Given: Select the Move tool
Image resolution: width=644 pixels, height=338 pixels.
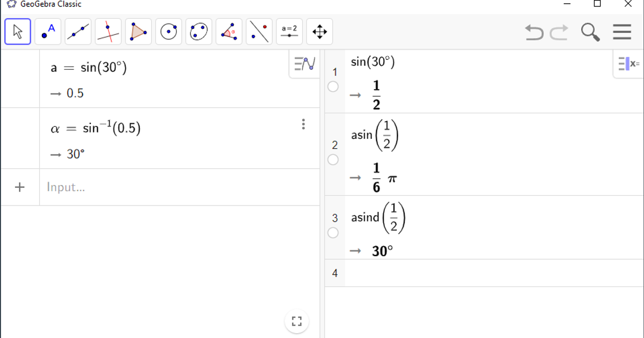Looking at the screenshot, I should click(x=17, y=32).
